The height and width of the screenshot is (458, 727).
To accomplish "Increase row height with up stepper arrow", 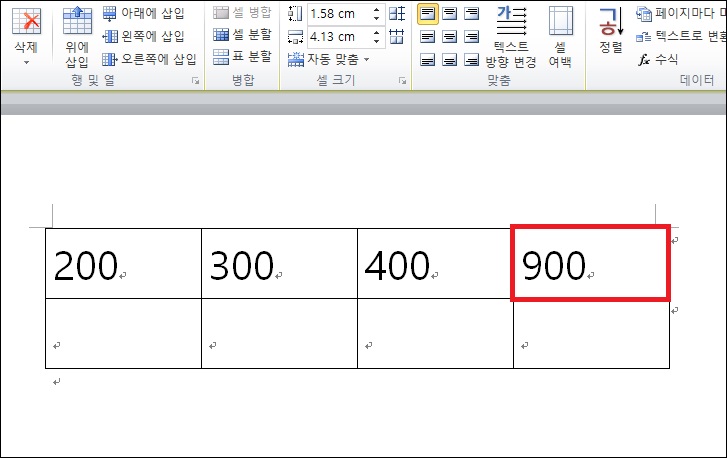I will (376, 9).
